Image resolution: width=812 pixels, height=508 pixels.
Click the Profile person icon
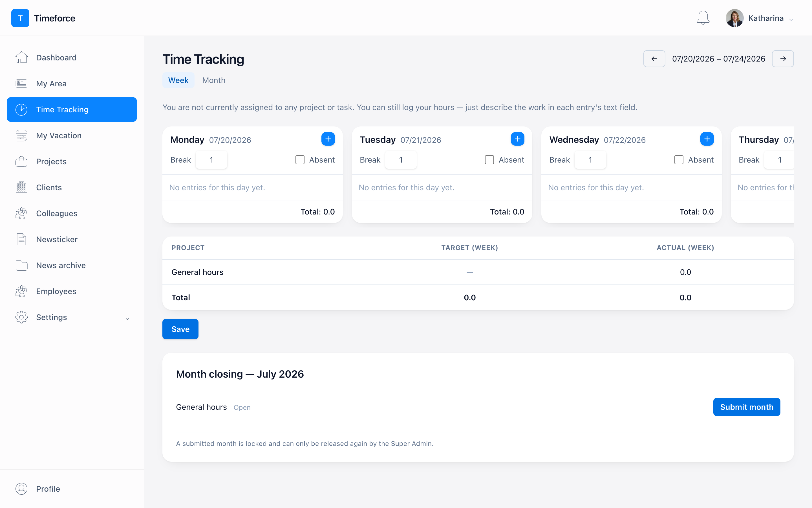(21, 489)
